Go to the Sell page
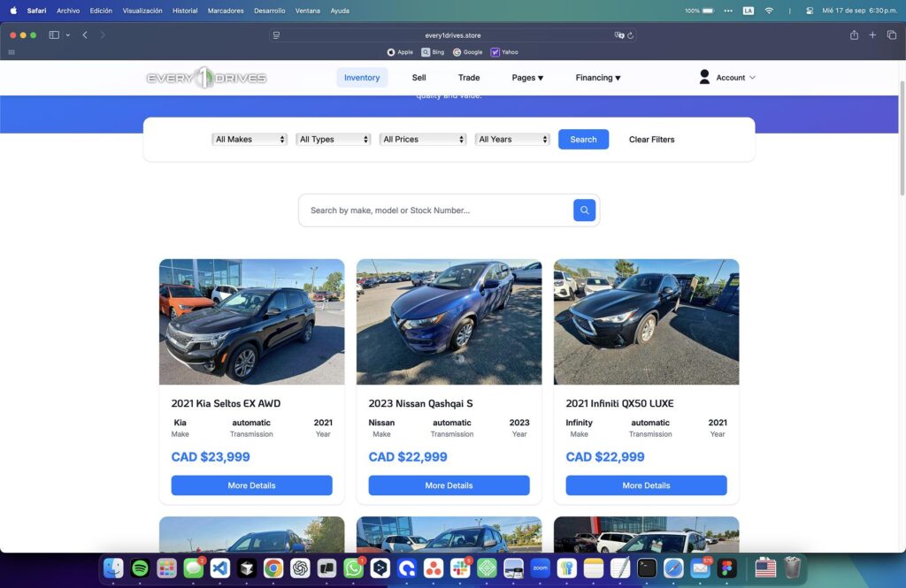The image size is (906, 588). point(418,78)
